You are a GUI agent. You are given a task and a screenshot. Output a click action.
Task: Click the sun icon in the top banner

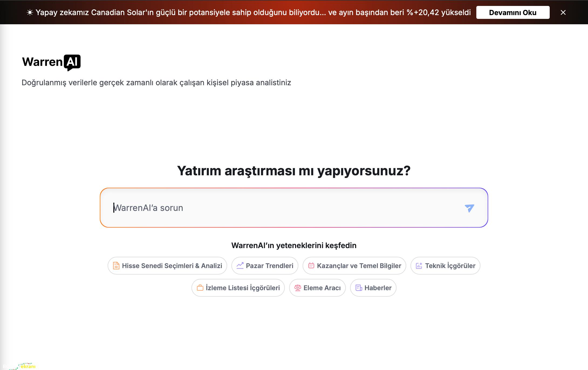(x=30, y=12)
